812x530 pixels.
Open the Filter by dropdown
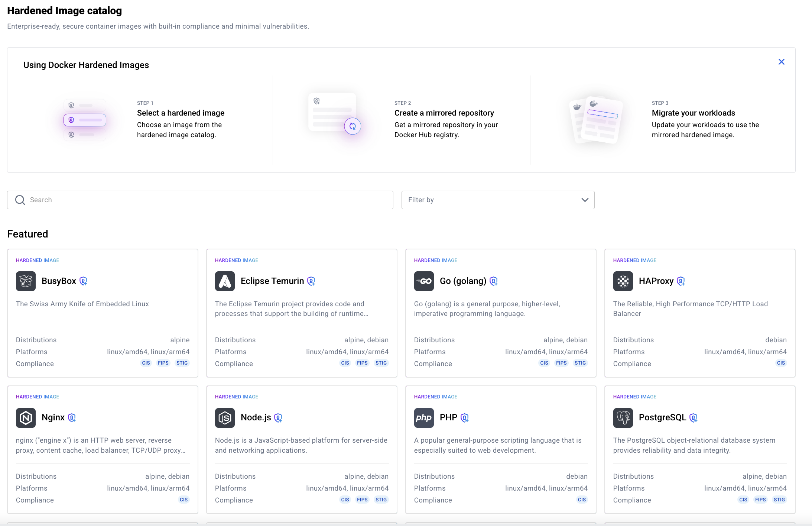click(x=498, y=200)
